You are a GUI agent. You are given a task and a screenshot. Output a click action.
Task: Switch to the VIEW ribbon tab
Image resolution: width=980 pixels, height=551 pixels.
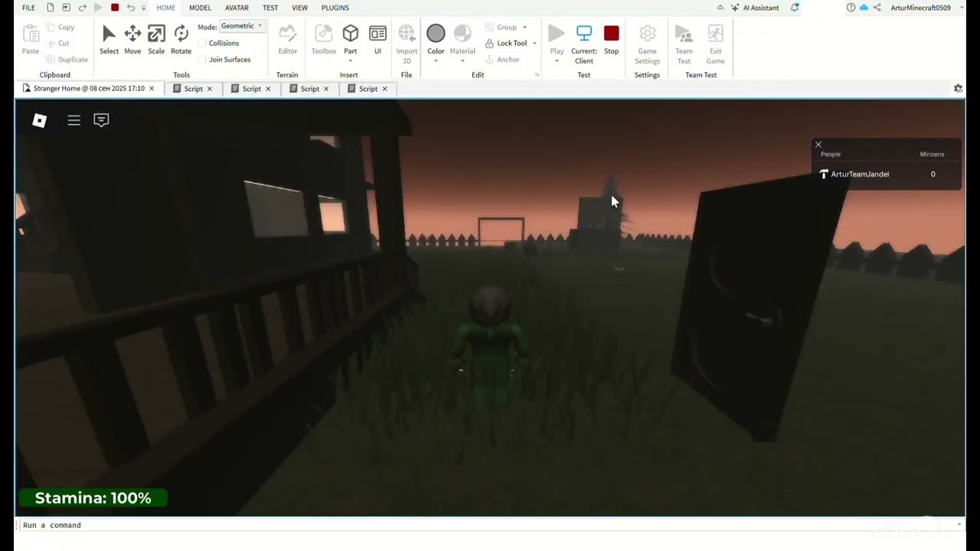300,8
